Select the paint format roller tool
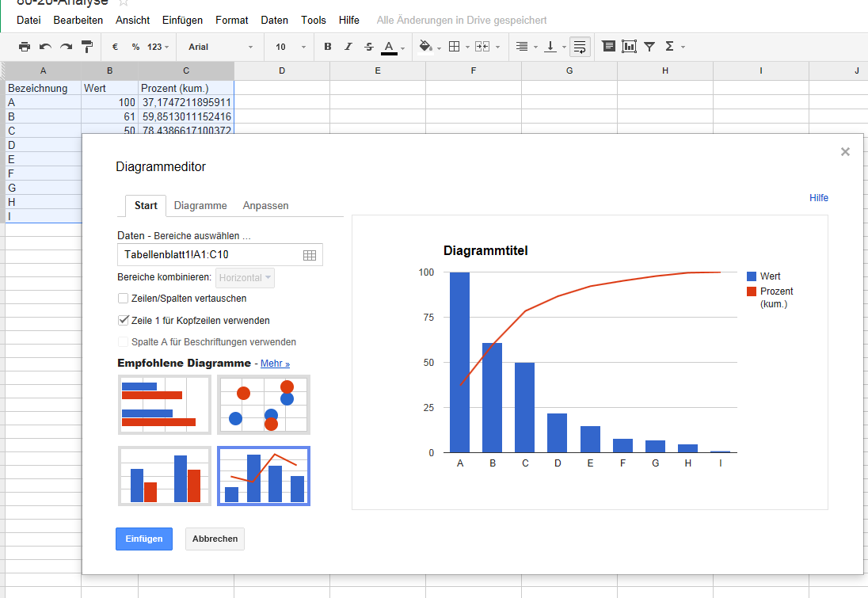868x598 pixels. (87, 47)
